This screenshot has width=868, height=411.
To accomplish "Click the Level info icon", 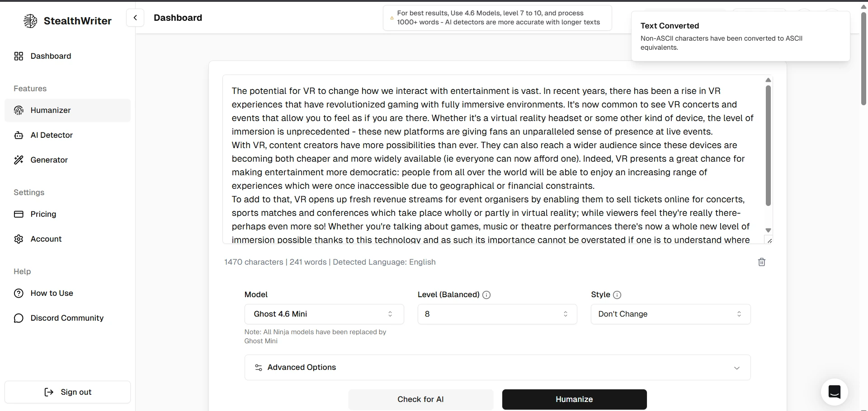I will [x=486, y=295].
